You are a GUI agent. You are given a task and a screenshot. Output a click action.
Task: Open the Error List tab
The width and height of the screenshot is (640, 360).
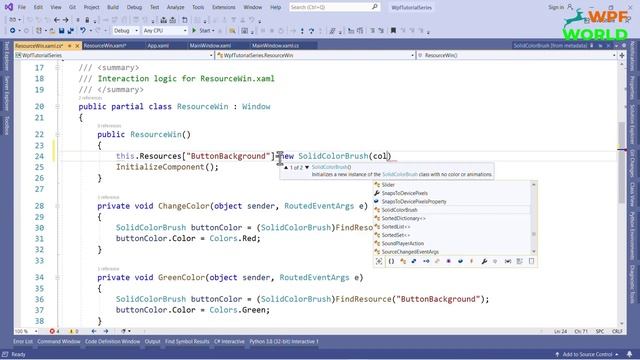22,342
